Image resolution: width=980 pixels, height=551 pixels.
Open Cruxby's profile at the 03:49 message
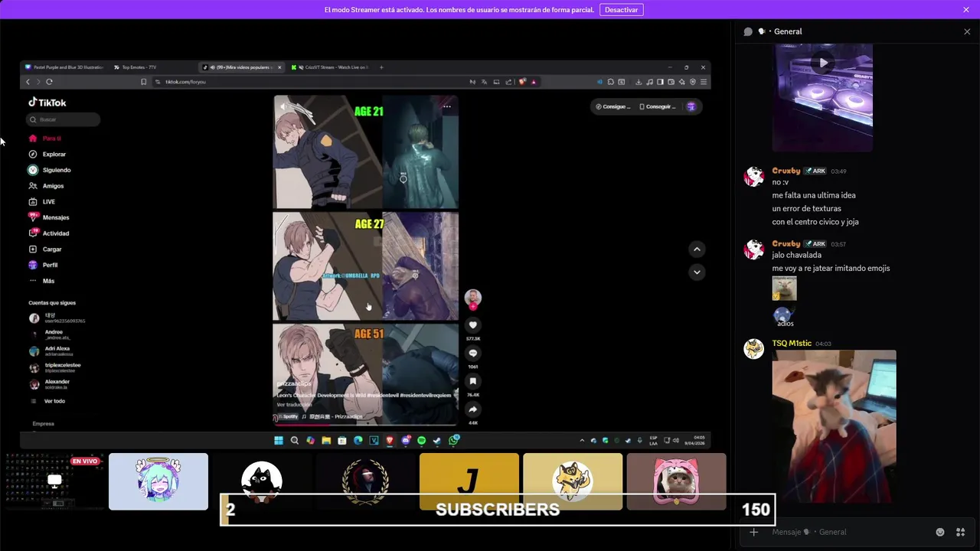754,177
